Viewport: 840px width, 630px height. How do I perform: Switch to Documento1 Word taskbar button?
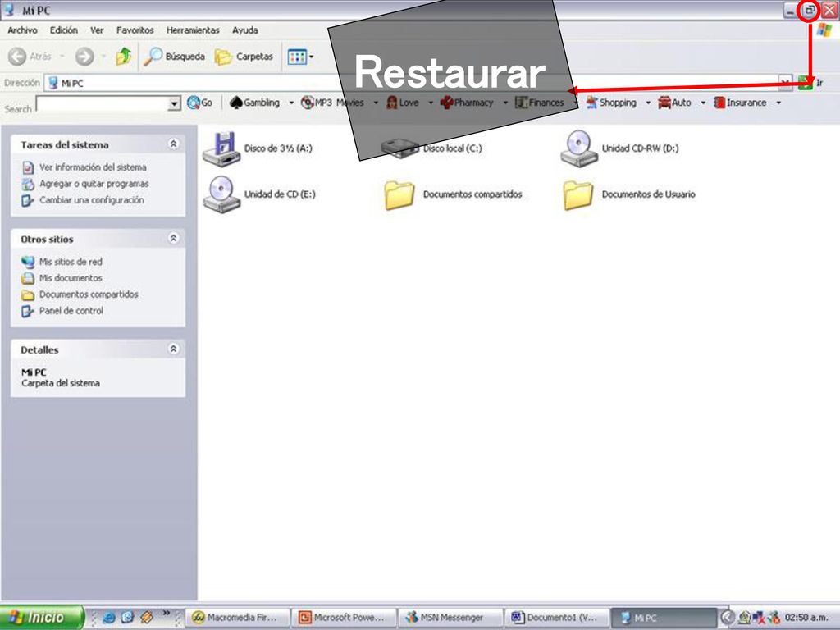(557, 617)
